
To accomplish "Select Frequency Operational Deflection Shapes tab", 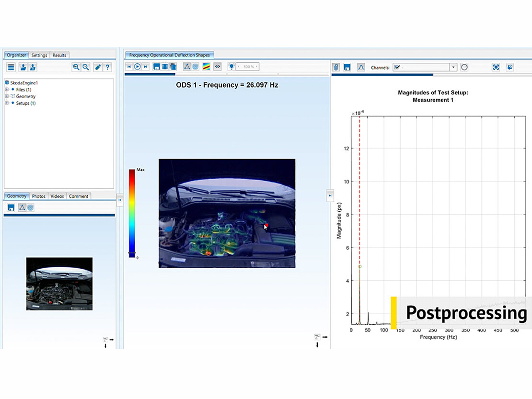I will tap(169, 55).
